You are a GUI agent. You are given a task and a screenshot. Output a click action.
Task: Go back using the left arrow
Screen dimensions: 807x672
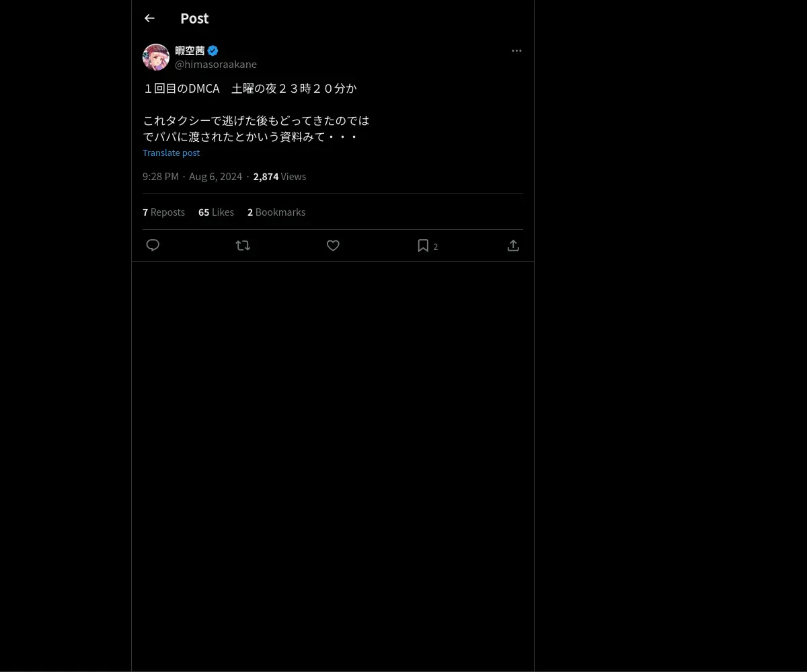(x=149, y=19)
